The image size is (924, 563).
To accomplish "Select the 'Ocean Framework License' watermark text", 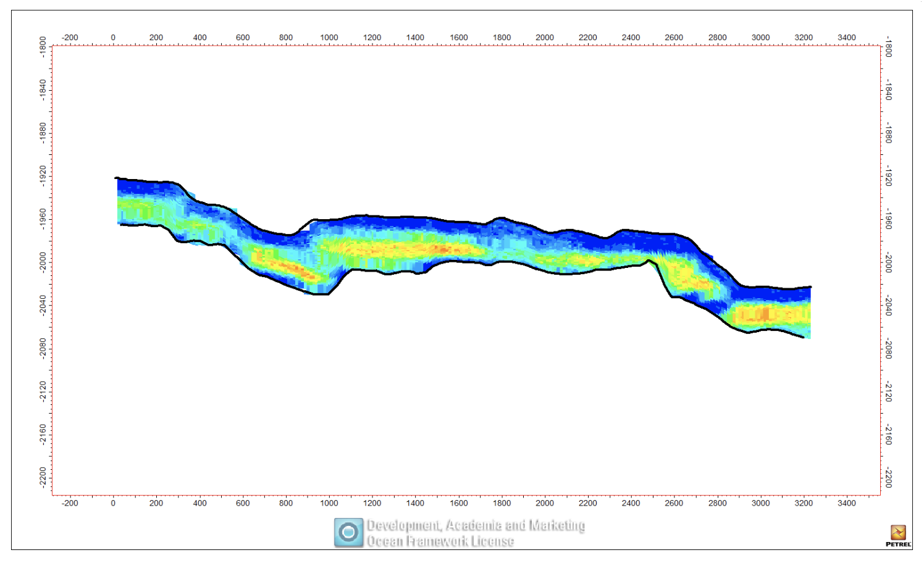I will point(440,541).
